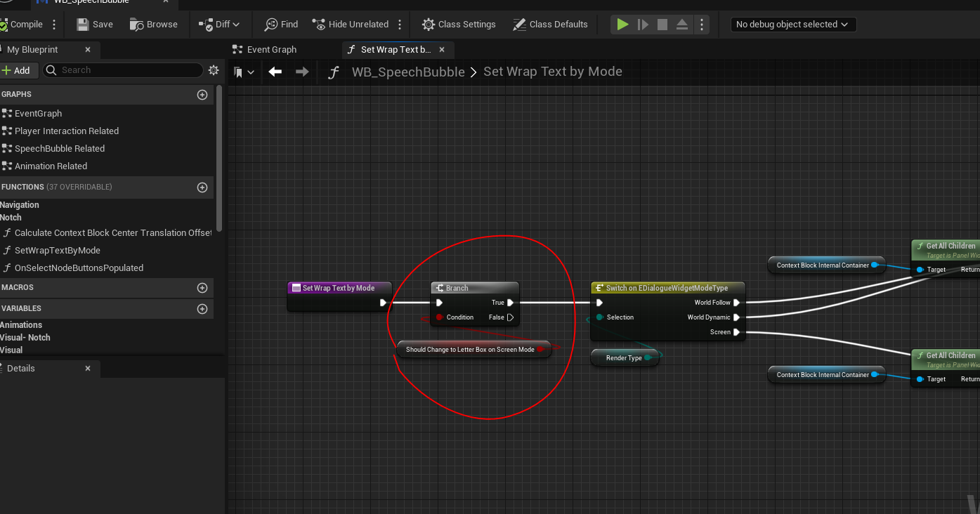Start Play in editor
This screenshot has width=980, height=514.
[622, 25]
